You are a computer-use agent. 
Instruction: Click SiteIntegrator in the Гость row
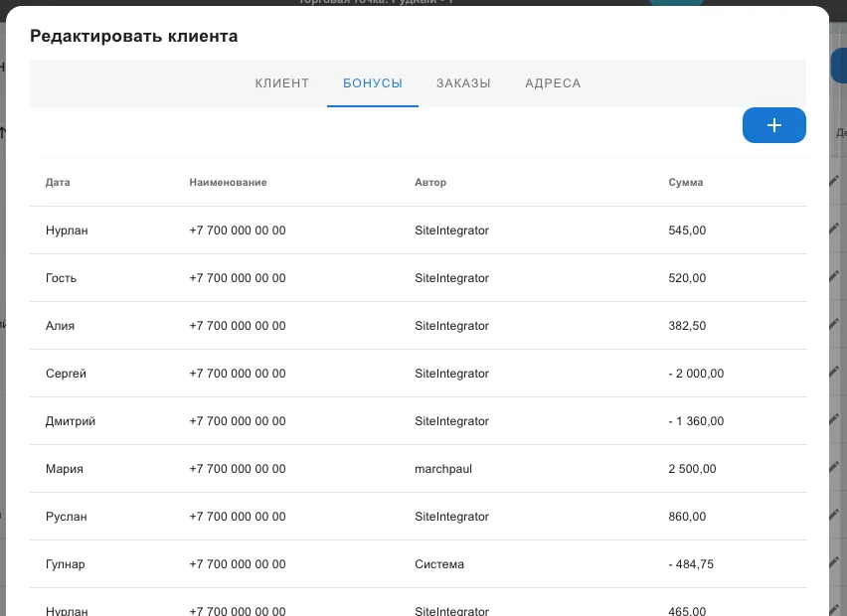coord(452,278)
